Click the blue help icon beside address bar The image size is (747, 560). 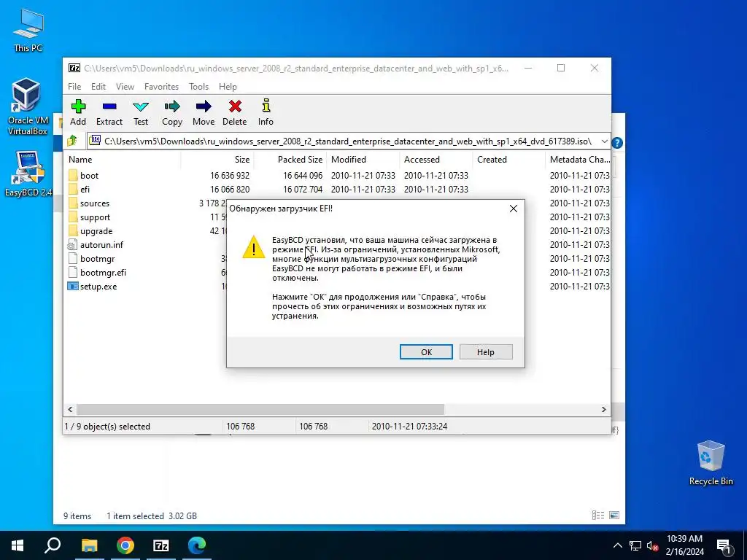click(617, 142)
